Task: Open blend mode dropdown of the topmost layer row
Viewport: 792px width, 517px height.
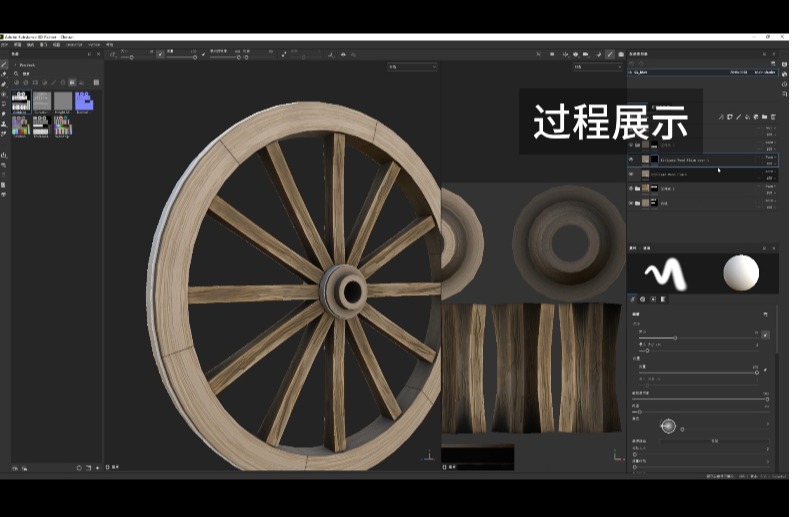Action: click(769, 128)
